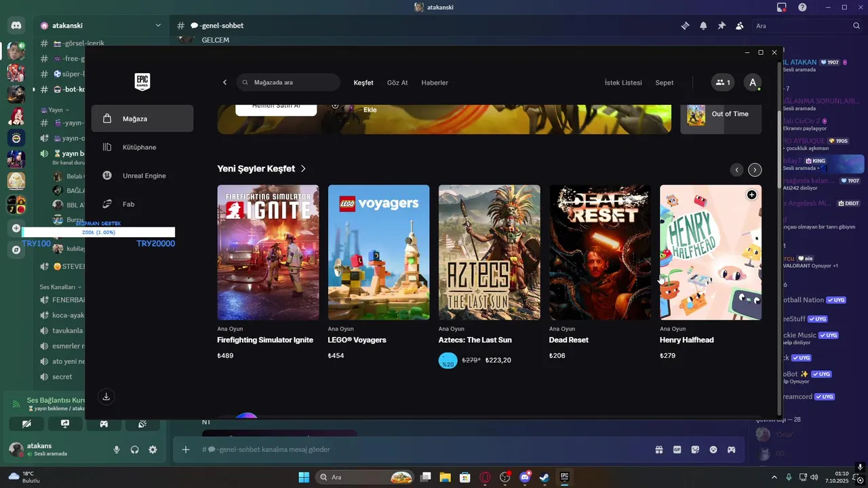Show previous games with carousel left arrow

736,170
